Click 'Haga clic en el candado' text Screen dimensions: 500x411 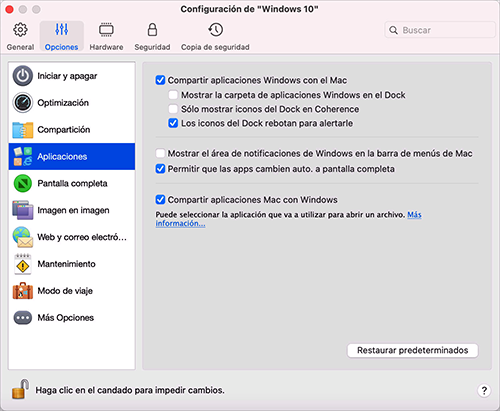(130, 390)
